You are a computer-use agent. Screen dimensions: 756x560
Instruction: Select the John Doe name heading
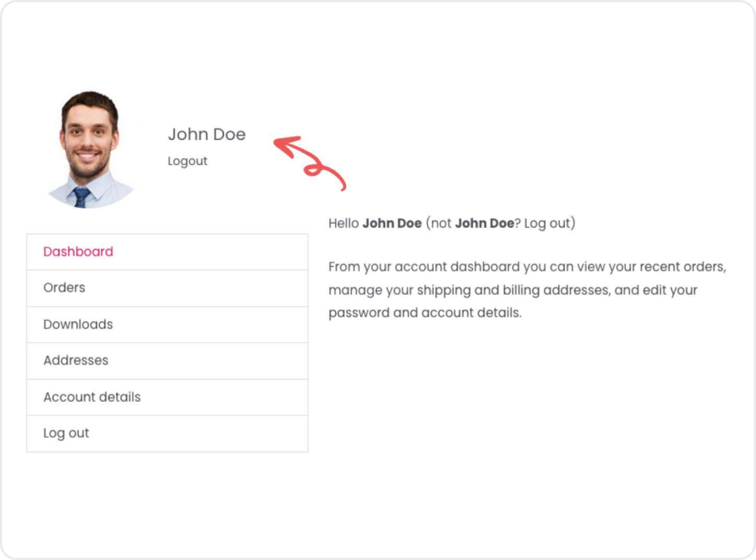pos(207,134)
